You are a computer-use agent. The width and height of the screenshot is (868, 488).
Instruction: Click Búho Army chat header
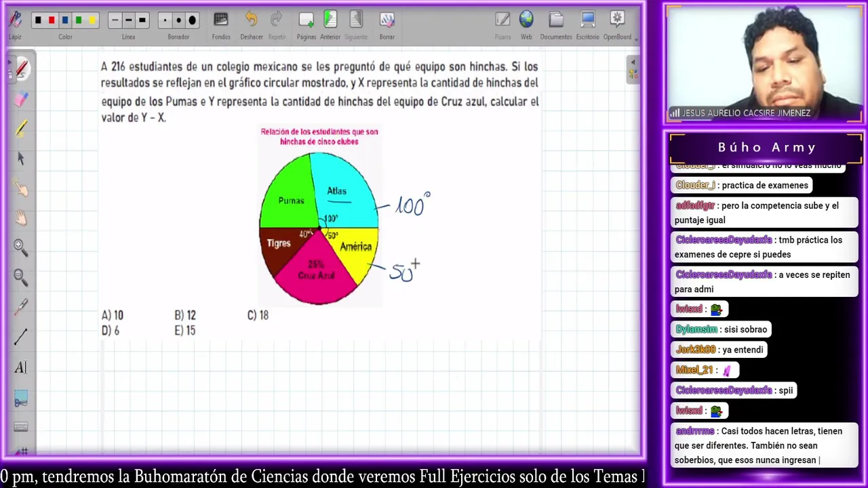coord(766,148)
